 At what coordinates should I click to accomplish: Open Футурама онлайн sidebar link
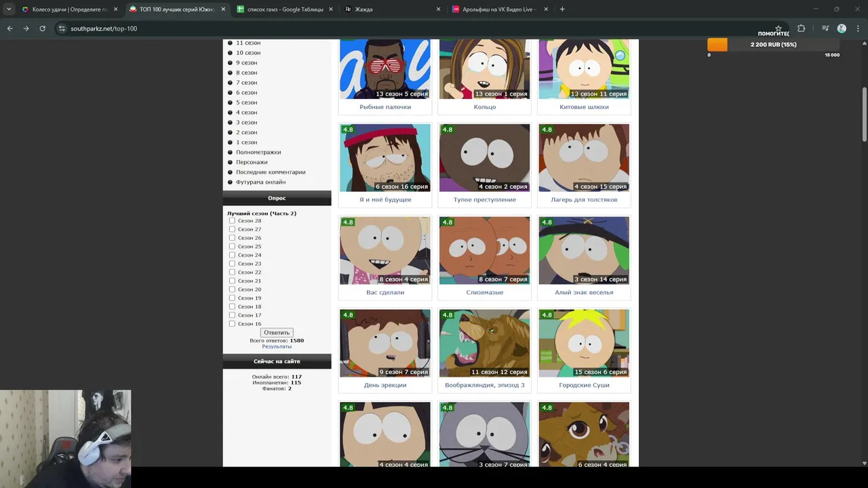tap(260, 182)
